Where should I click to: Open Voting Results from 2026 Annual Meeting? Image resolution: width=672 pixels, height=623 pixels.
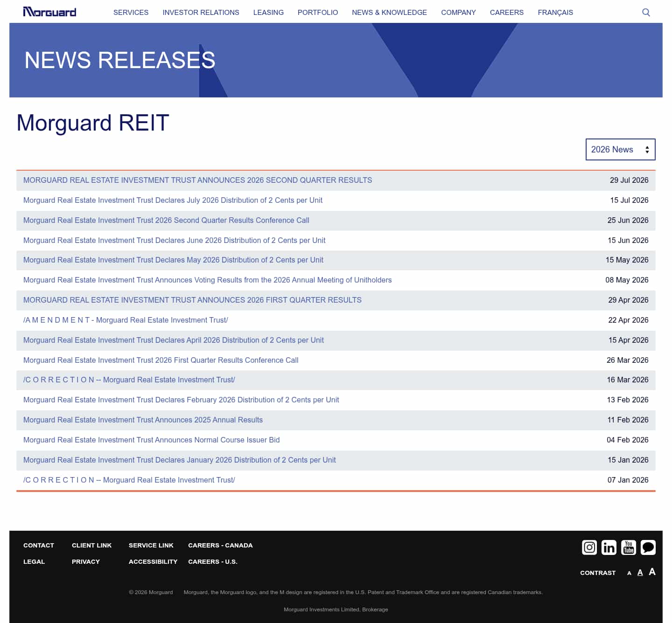coord(207,280)
